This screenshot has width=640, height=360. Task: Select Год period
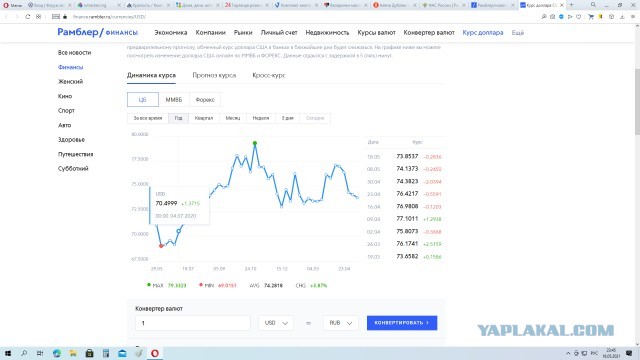coord(178,118)
